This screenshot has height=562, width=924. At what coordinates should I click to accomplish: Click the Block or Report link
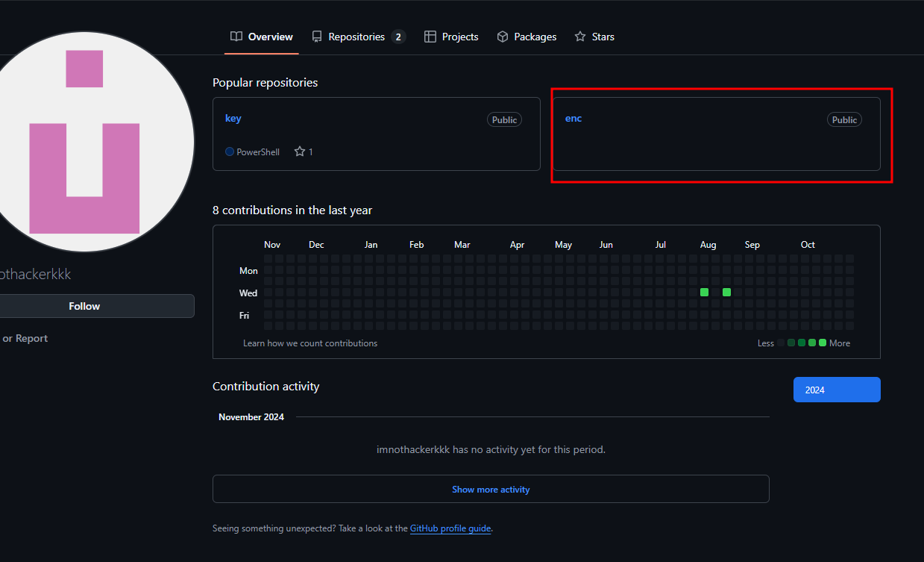(x=24, y=338)
